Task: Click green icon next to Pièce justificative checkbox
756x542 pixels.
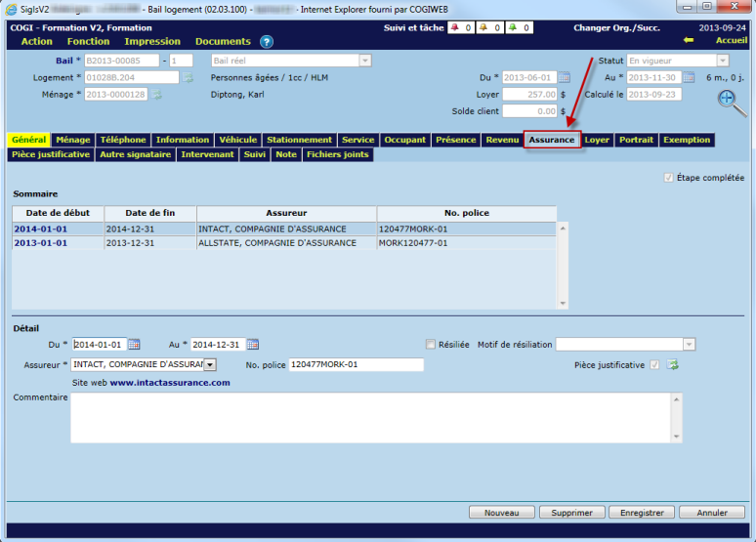Action: tap(673, 365)
